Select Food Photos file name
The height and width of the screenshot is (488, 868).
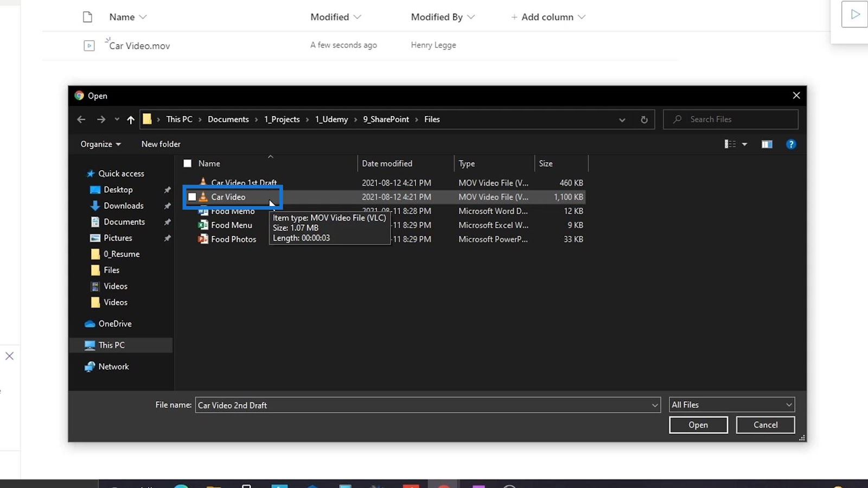click(233, 239)
